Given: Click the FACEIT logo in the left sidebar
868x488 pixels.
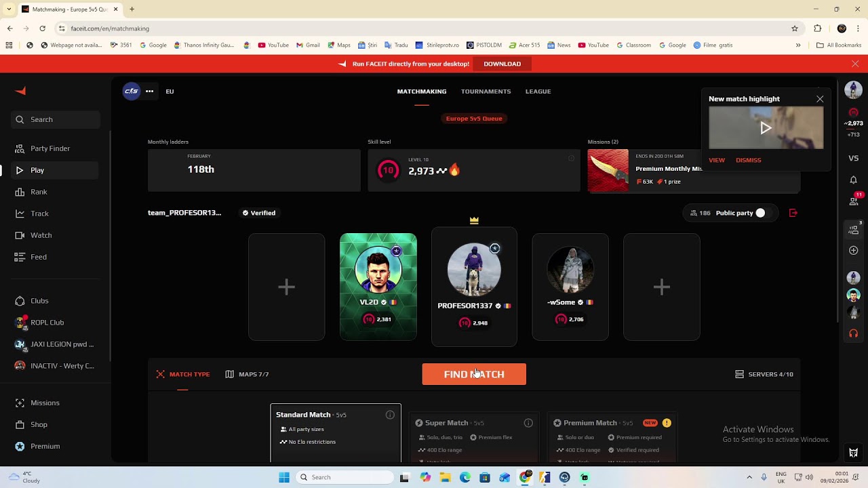Looking at the screenshot, I should (20, 91).
